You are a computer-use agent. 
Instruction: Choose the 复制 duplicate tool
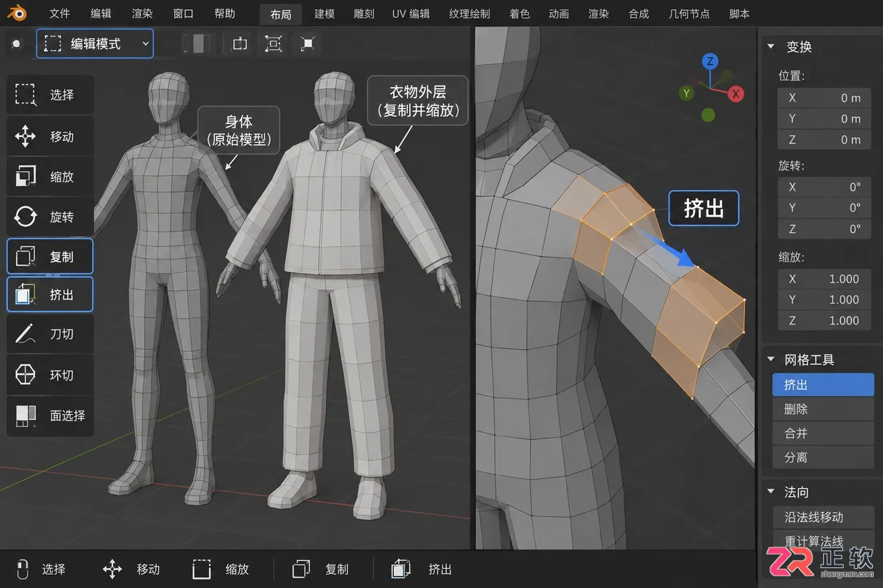pos(50,257)
